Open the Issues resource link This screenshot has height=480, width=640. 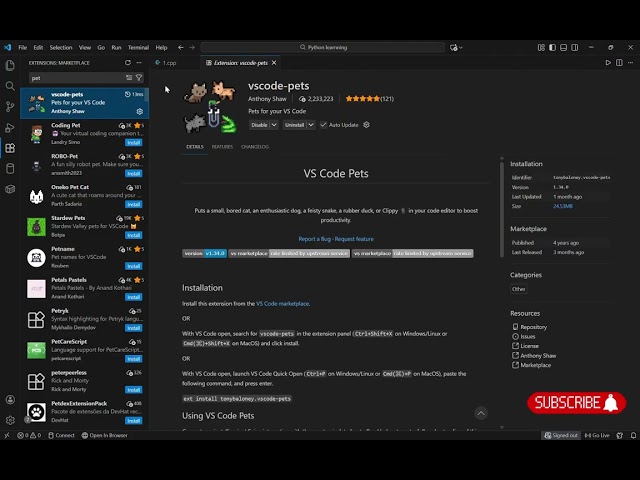[527, 336]
